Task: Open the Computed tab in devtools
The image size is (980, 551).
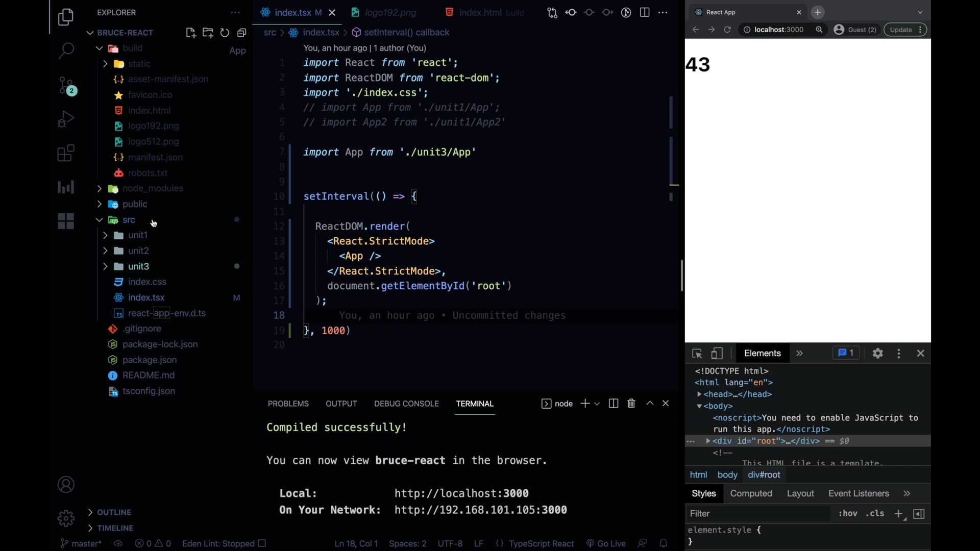Action: click(x=751, y=493)
